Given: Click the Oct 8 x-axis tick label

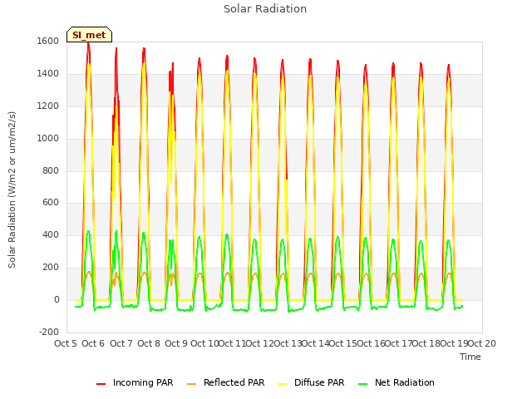Looking at the screenshot, I should [149, 343].
